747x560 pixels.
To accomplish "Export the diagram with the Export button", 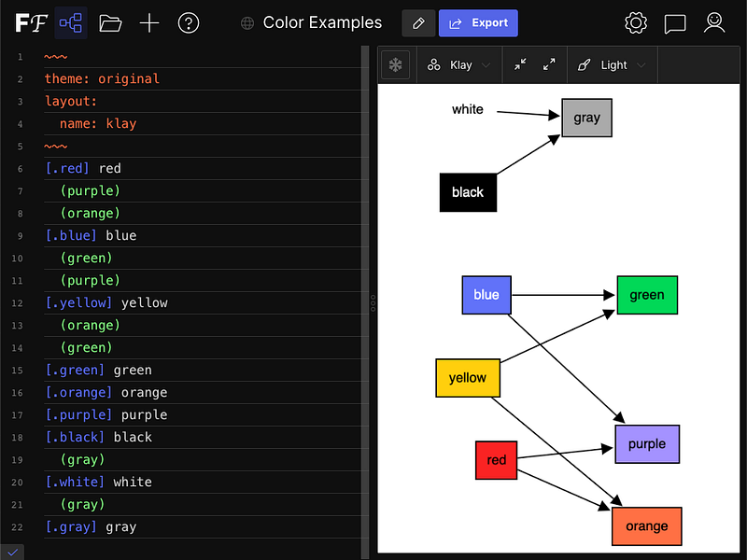I will pyautogui.click(x=478, y=22).
